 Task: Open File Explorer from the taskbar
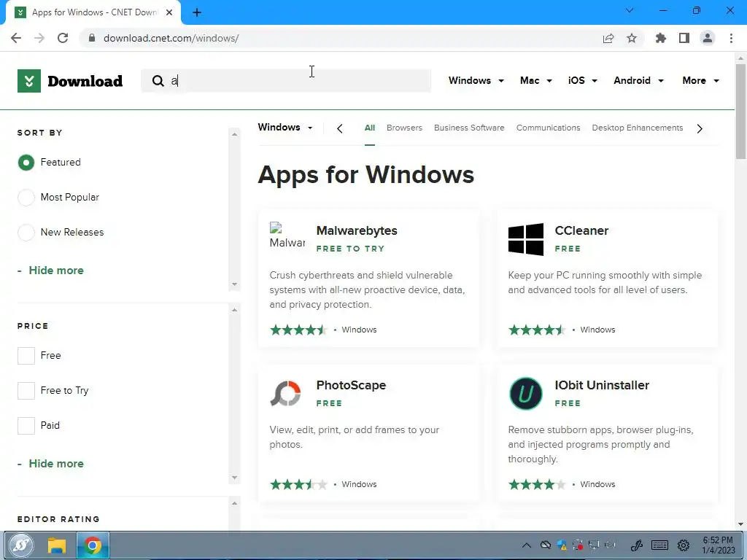[x=56, y=545]
